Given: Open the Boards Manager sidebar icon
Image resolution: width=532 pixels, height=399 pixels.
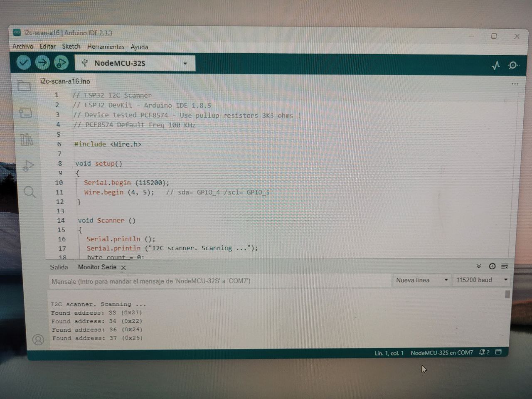Looking at the screenshot, I should pos(25,113).
